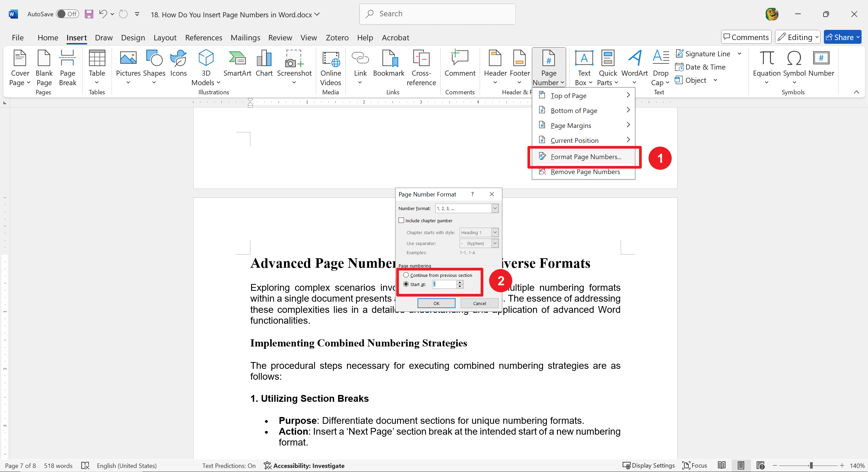Select the Footer tool in ribbon
868x472 pixels.
519,67
